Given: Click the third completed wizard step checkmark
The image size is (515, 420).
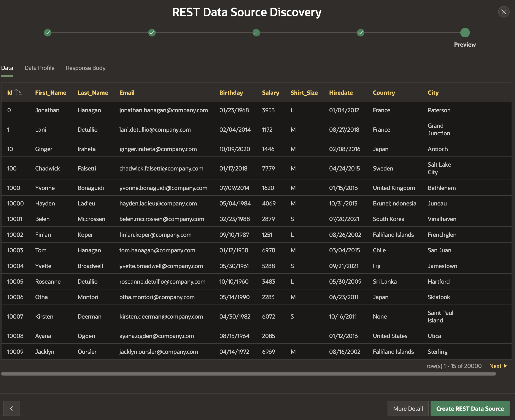Looking at the screenshot, I should pyautogui.click(x=256, y=32).
